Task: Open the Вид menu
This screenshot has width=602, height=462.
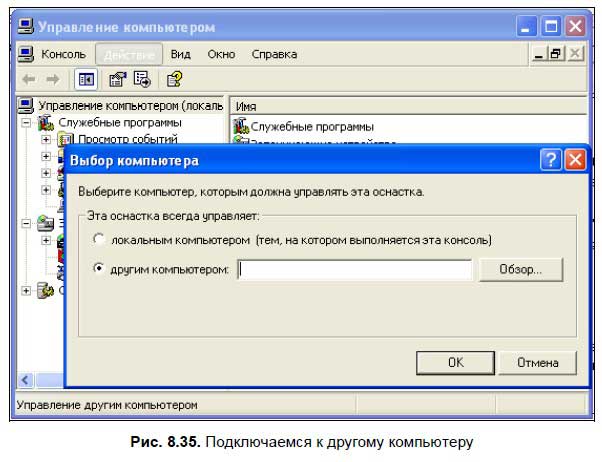Action: click(x=180, y=54)
